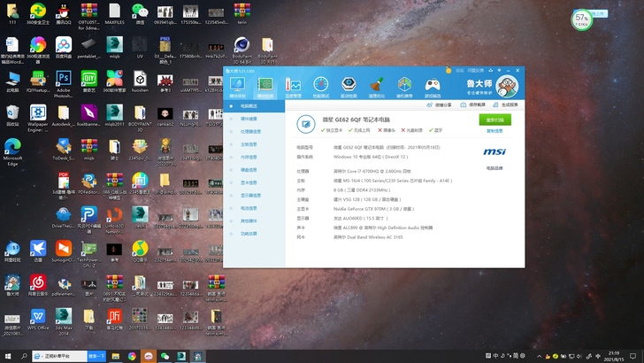The width and height of the screenshot is (644, 363).
Task: Open the 网易云音乐 desktop icon
Action: [38, 285]
